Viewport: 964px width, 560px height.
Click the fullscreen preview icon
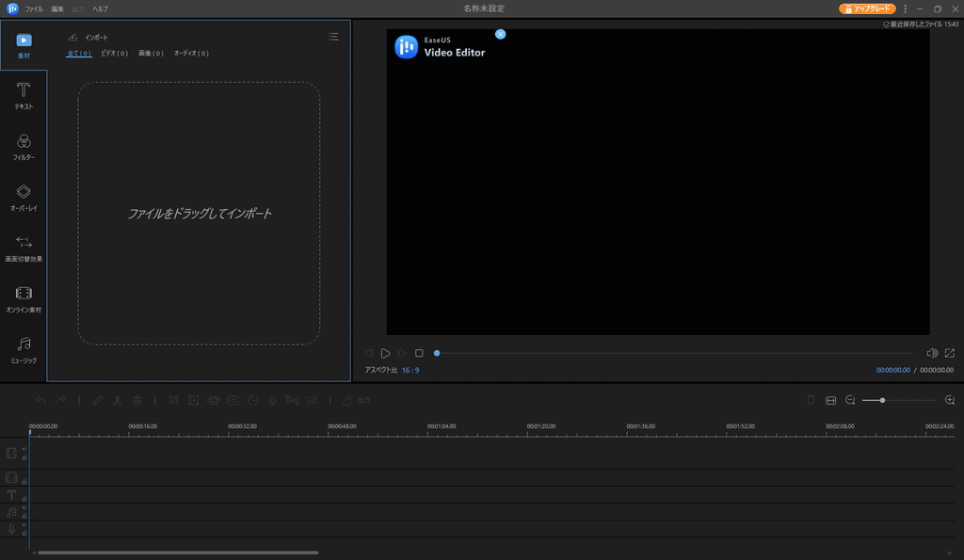(949, 353)
